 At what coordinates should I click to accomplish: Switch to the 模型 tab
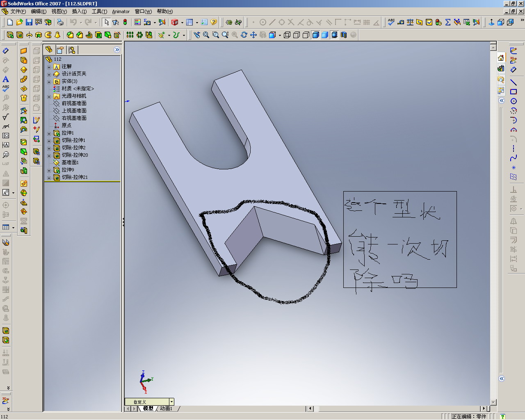[x=148, y=409]
